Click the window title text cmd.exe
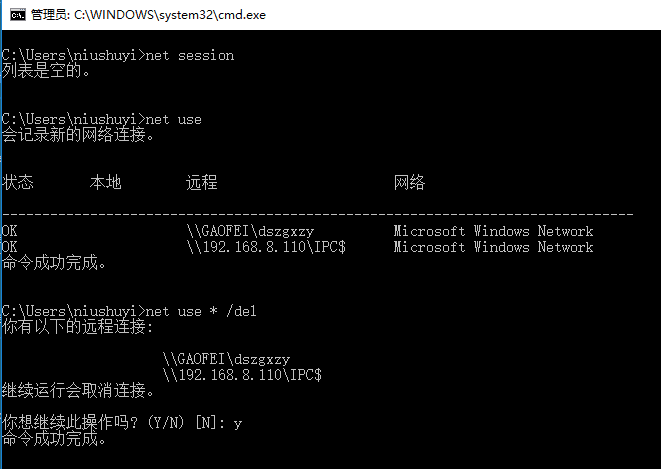Image resolution: width=661 pixels, height=469 pixels. pyautogui.click(x=148, y=15)
